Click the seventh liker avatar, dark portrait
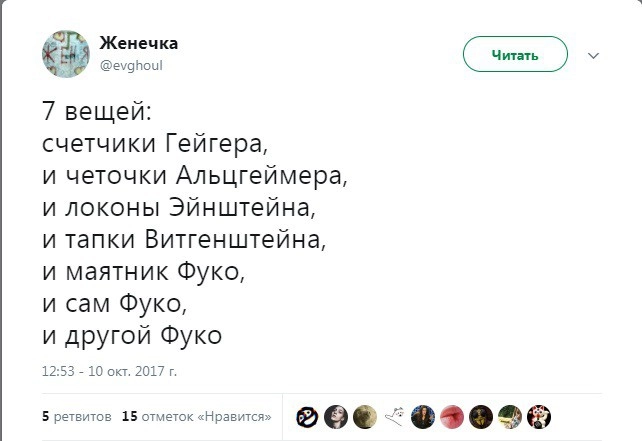This screenshot has height=441, width=642. (x=481, y=416)
